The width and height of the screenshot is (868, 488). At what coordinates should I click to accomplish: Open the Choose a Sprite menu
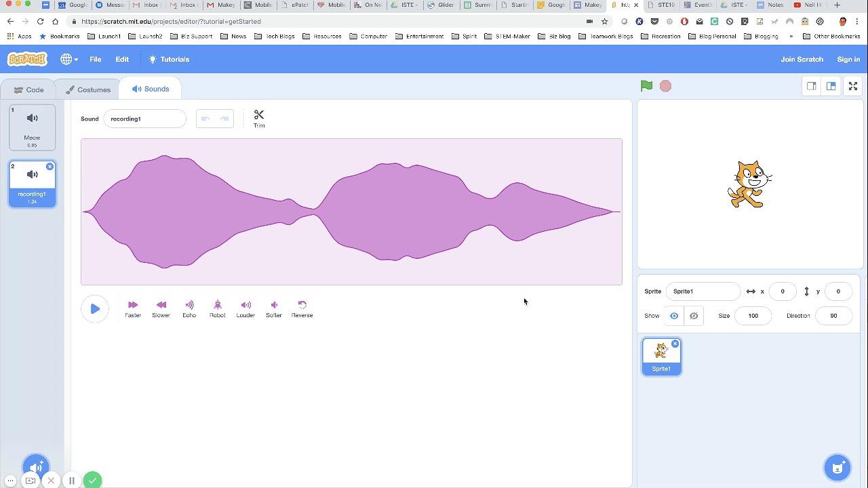(x=837, y=467)
